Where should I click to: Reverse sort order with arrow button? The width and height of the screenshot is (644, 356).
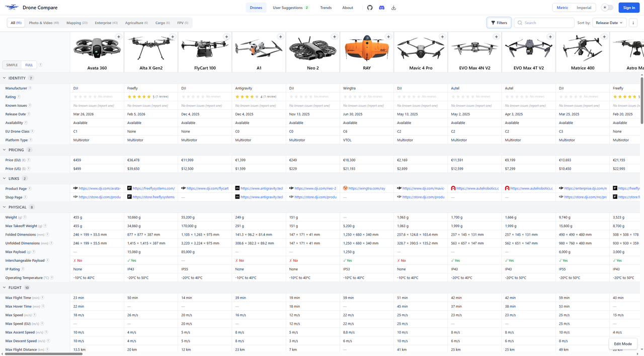tap(633, 23)
